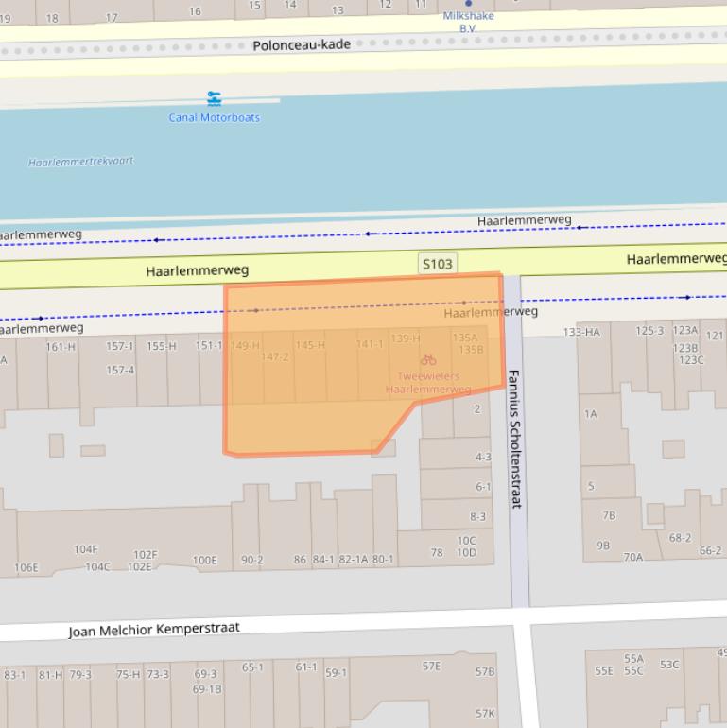
Task: Select the Polonceau-kade street label
Action: 301,44
